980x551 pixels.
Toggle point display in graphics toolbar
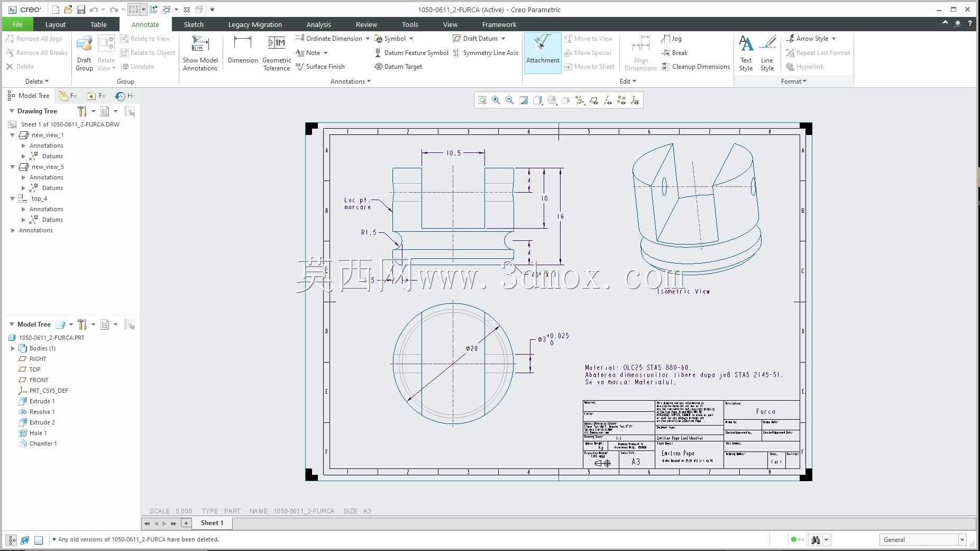(621, 100)
